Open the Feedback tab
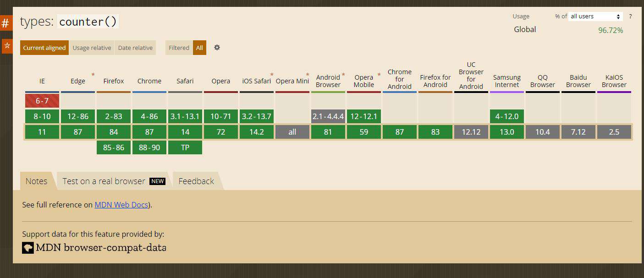The height and width of the screenshot is (278, 644). 196,181
